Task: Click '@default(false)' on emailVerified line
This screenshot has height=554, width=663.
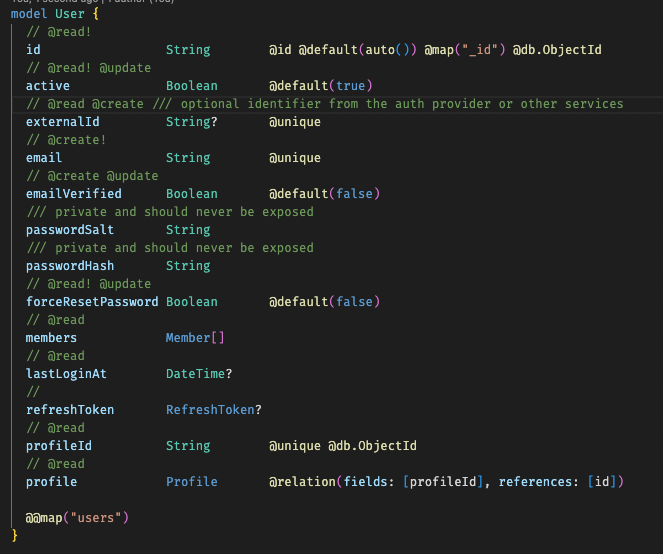Action: (x=324, y=194)
